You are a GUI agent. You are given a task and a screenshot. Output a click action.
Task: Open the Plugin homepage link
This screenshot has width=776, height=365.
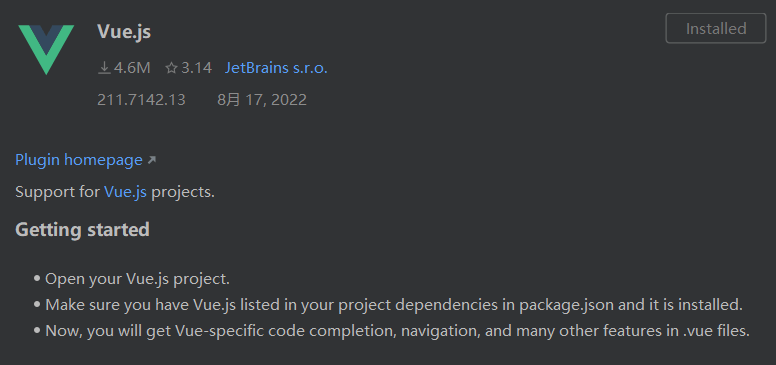click(x=79, y=160)
